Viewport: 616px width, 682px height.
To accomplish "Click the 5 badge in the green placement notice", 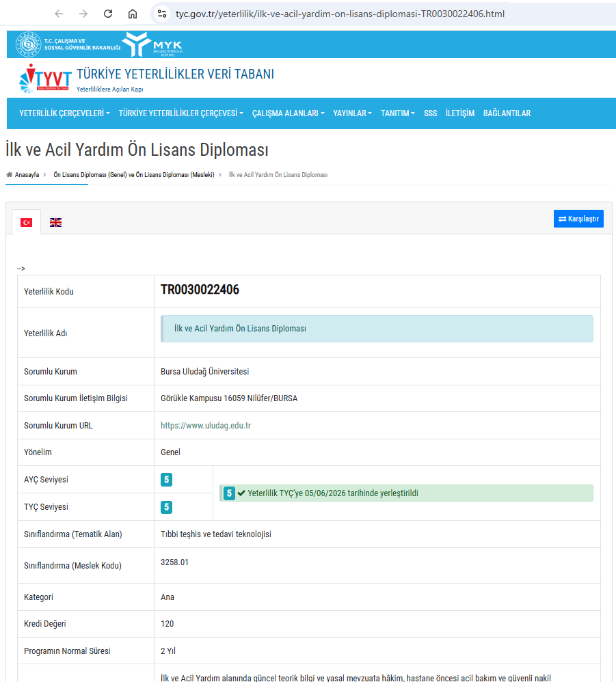I will pyautogui.click(x=229, y=493).
